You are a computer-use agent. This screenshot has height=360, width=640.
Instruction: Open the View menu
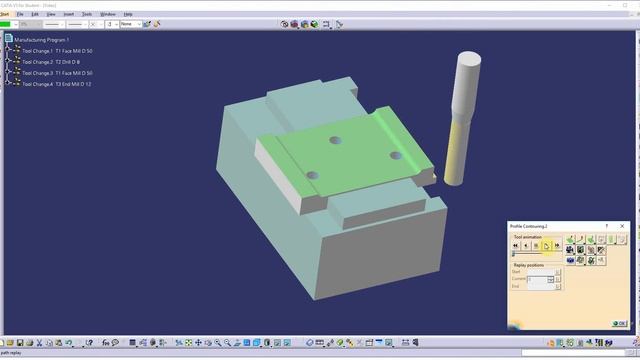click(x=51, y=14)
